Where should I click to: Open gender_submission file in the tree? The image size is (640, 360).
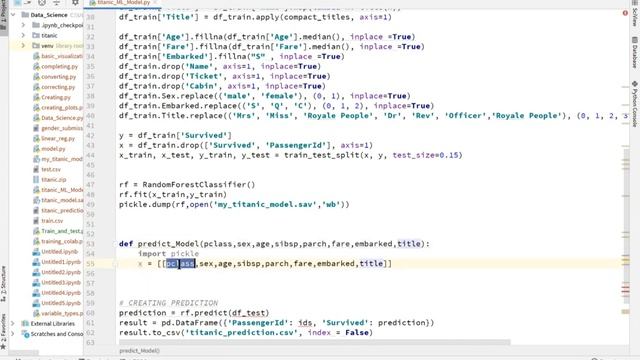coord(58,128)
